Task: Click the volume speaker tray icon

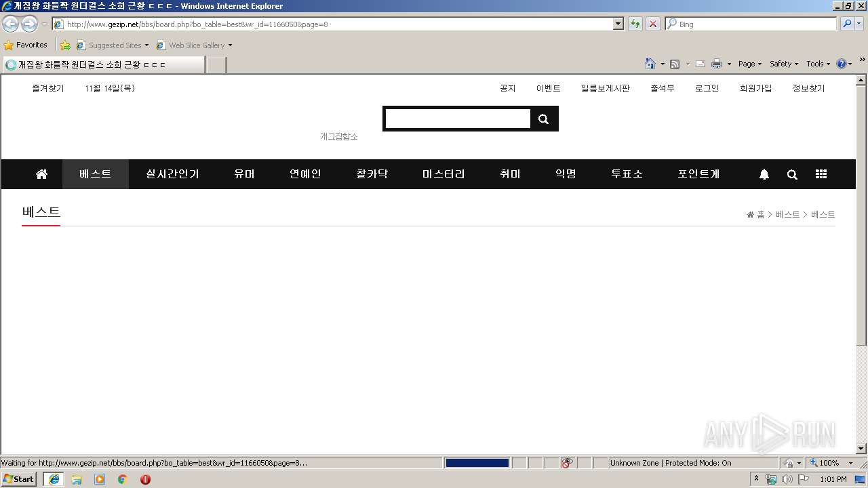Action: coord(787,479)
